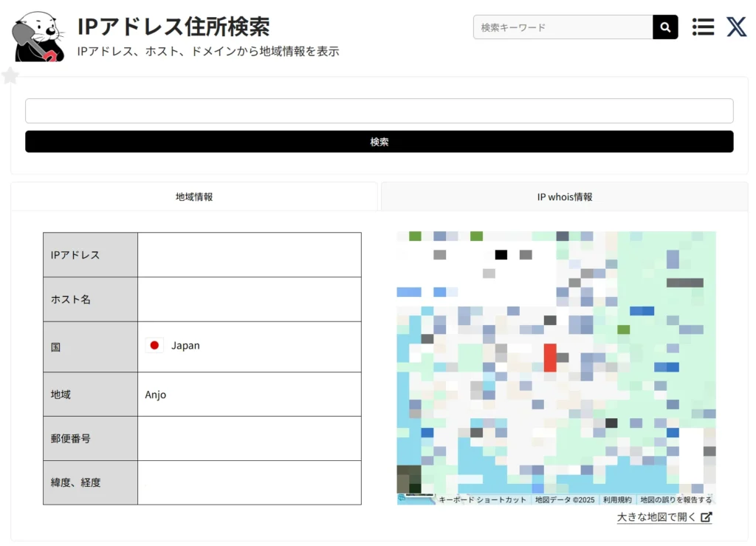Click the Anjo region value cell
The height and width of the screenshot is (546, 756).
tap(249, 395)
